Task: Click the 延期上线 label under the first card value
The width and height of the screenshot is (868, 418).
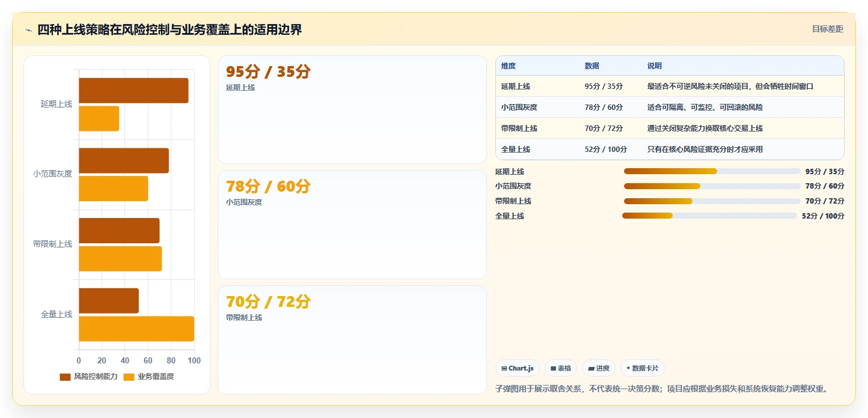Action: [x=240, y=88]
